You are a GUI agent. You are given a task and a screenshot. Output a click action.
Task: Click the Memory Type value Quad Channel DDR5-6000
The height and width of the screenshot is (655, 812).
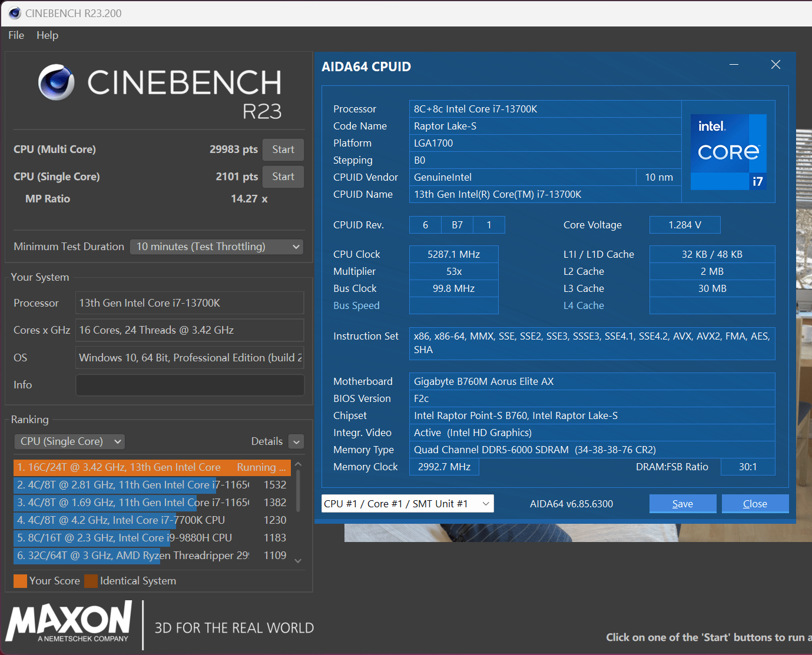[x=592, y=450]
